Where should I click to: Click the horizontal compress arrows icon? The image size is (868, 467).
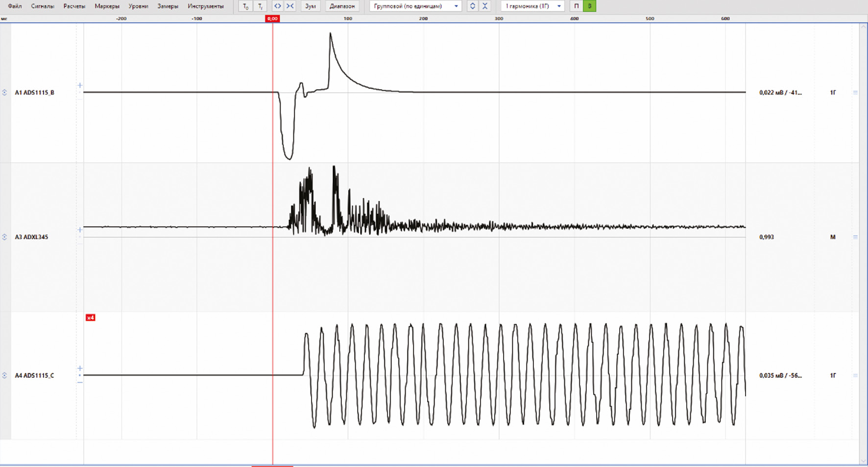290,6
